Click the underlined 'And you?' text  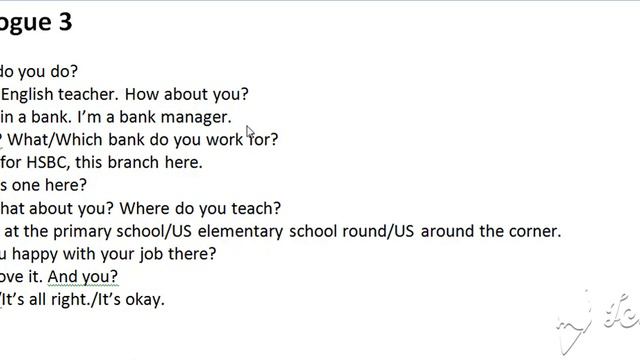pyautogui.click(x=83, y=277)
